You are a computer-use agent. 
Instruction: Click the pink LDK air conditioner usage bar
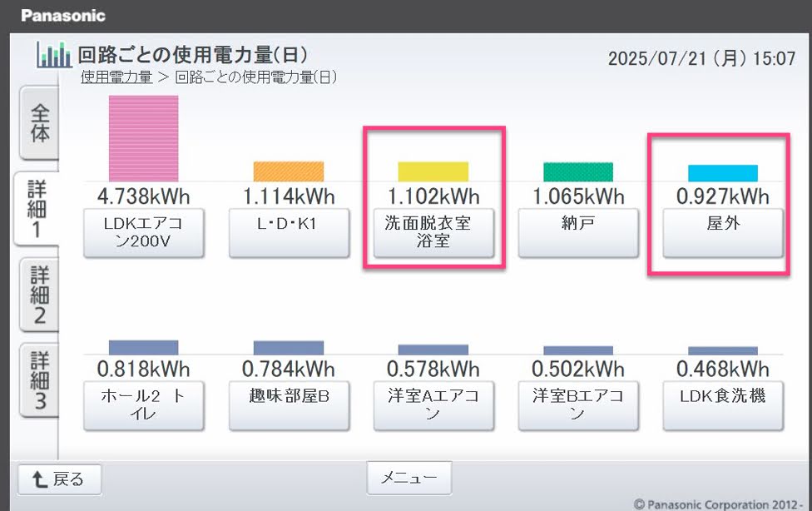click(143, 138)
